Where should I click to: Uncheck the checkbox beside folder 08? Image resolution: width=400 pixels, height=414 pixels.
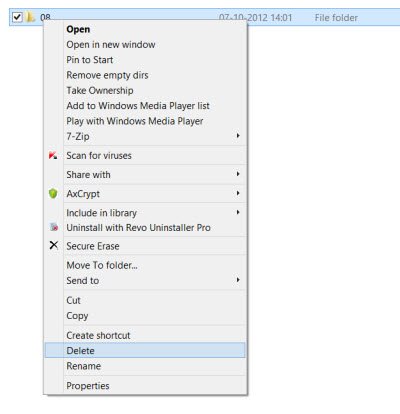17,17
